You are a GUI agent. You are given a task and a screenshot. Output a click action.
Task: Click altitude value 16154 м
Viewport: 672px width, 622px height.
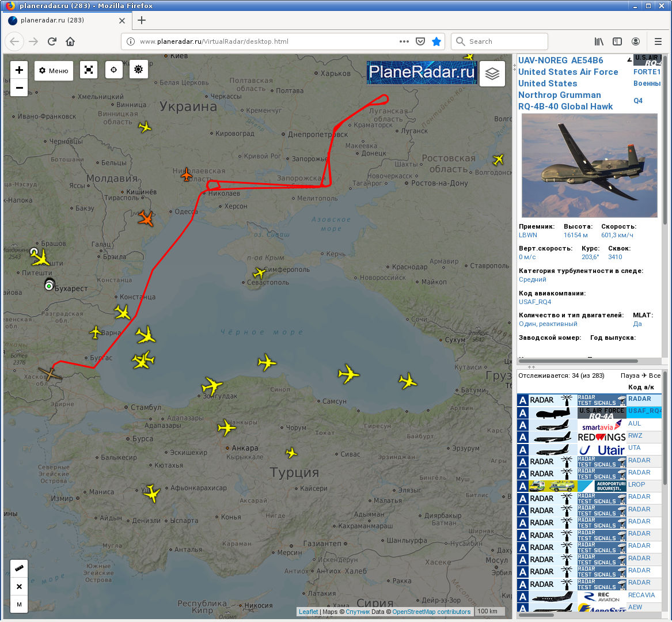(x=576, y=235)
